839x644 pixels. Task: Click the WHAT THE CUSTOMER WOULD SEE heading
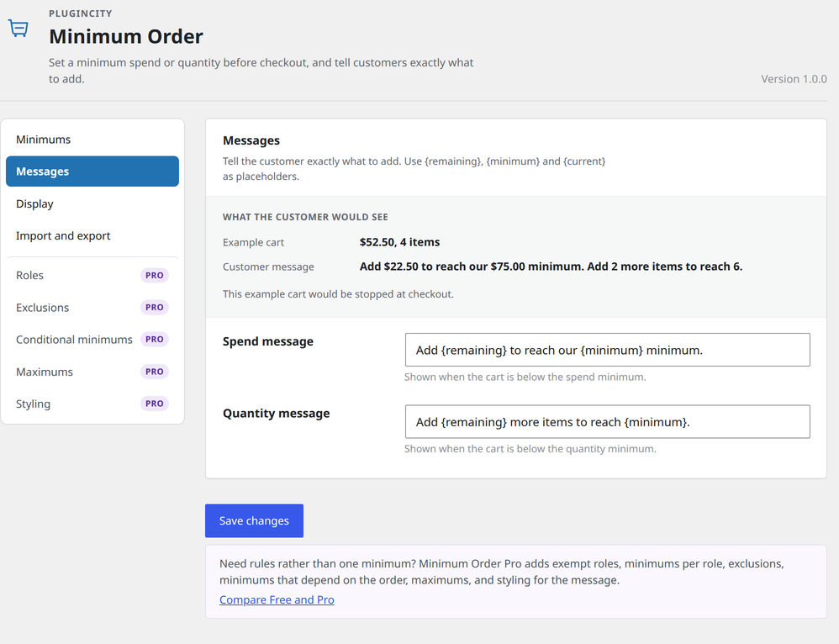click(x=305, y=217)
